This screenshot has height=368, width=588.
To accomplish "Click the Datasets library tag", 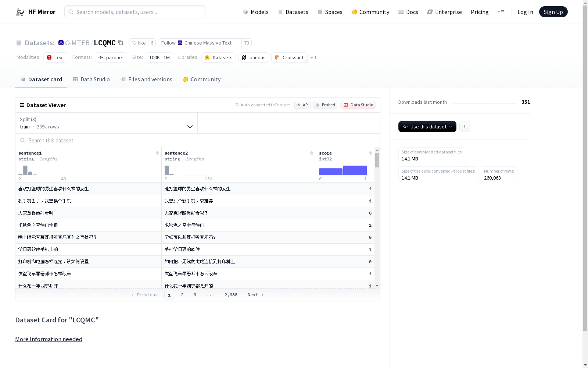I will point(219,57).
